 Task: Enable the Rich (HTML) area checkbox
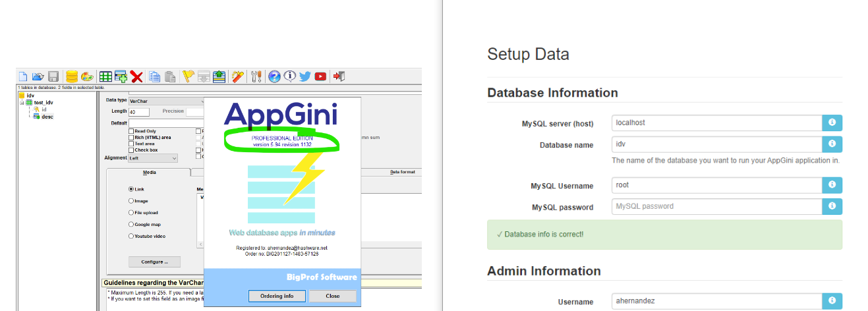[x=131, y=137]
